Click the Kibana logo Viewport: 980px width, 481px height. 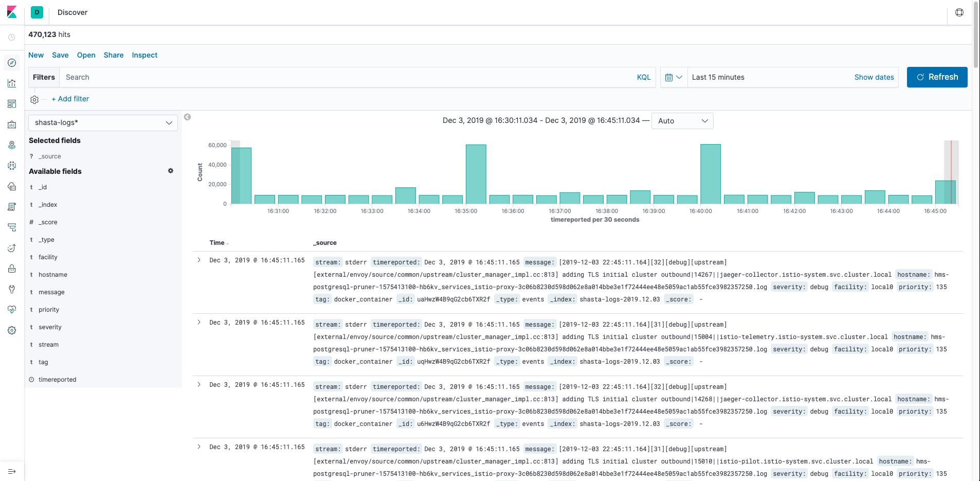click(12, 12)
